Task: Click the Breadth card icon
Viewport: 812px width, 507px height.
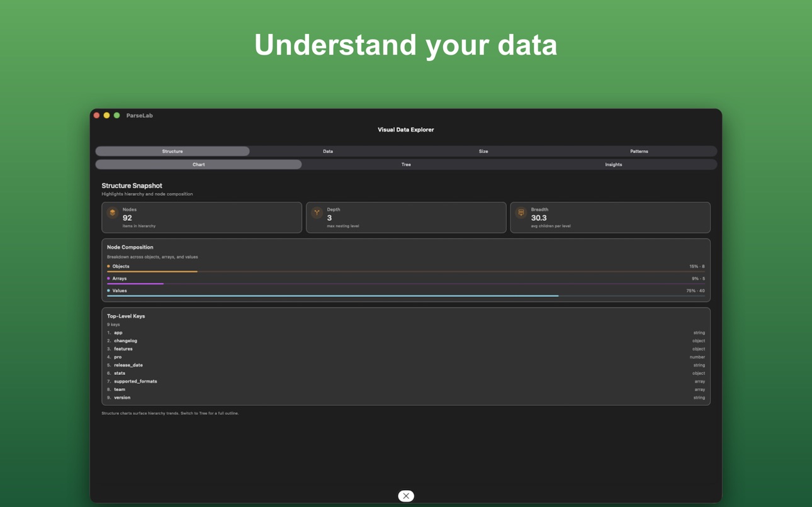Action: pos(521,213)
